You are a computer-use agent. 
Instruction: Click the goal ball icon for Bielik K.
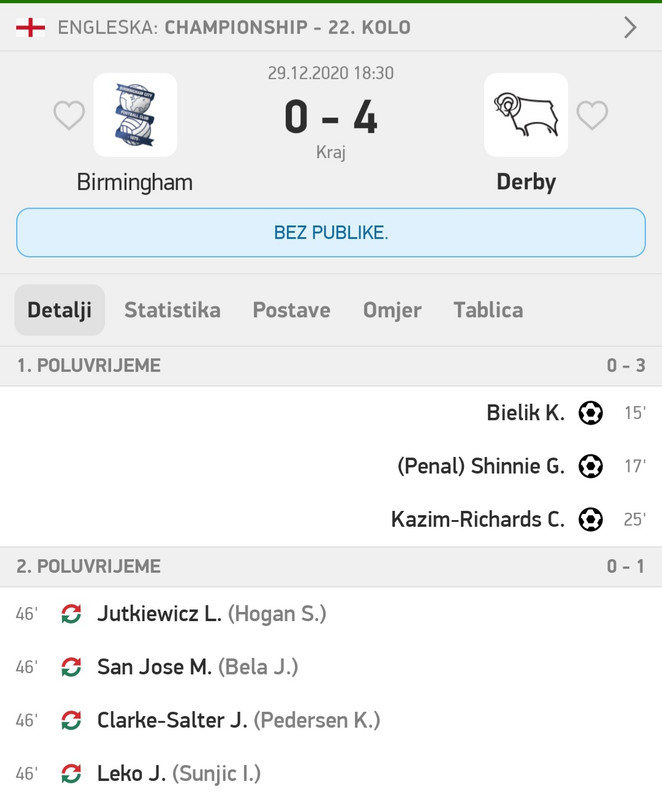pyautogui.click(x=591, y=412)
